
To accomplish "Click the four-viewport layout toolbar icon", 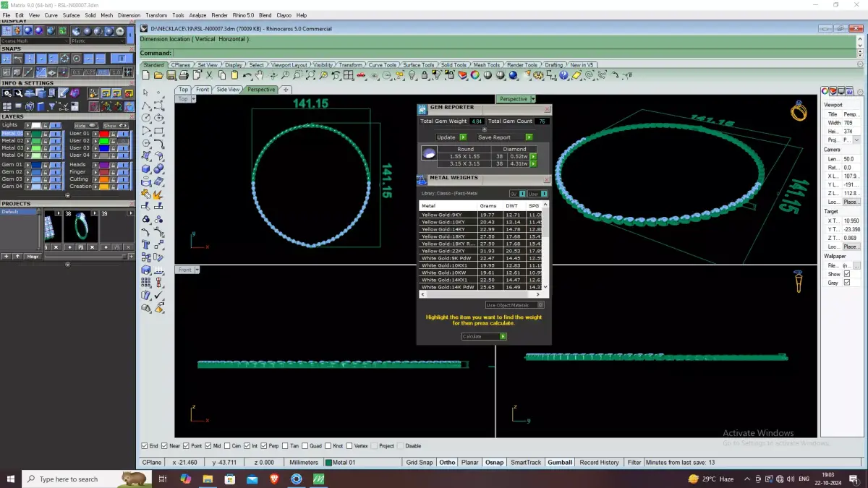I will coord(348,75).
